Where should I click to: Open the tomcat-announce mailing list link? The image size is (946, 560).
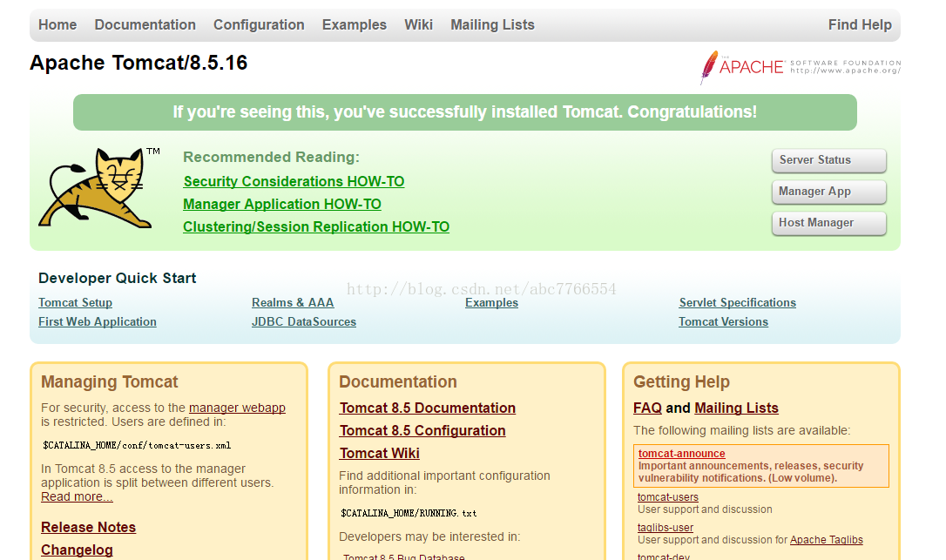point(682,454)
